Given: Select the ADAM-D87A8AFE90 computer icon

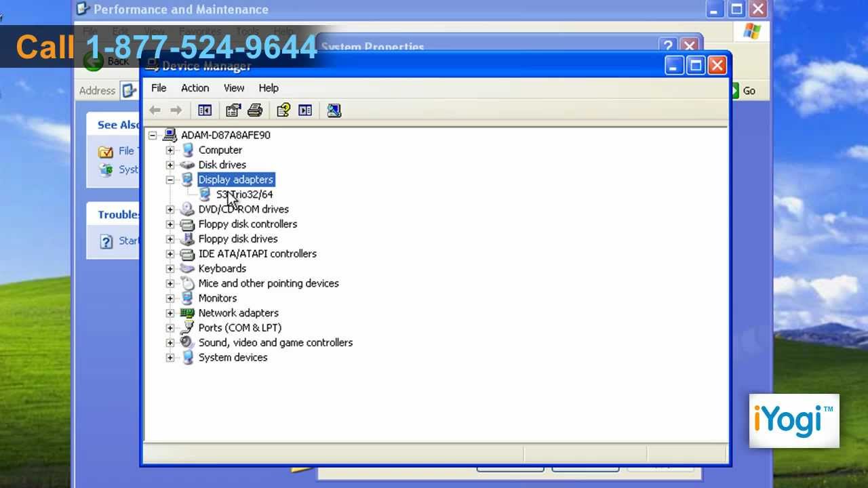Looking at the screenshot, I should 170,135.
